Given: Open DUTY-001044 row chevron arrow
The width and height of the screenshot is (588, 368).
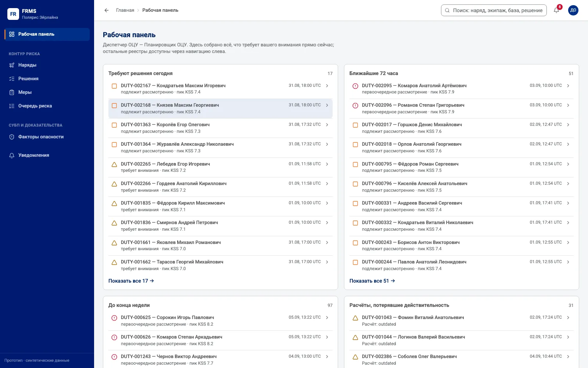Looking at the screenshot, I should click(568, 337).
